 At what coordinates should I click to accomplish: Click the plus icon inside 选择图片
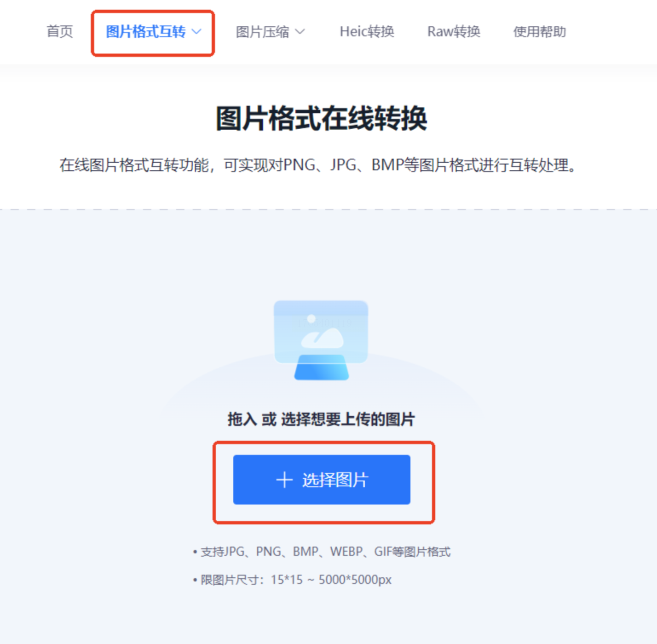pos(284,480)
